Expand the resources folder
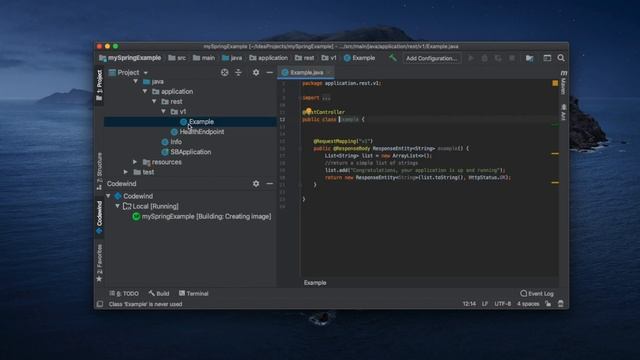Image resolution: width=640 pixels, height=360 pixels. pyautogui.click(x=135, y=162)
